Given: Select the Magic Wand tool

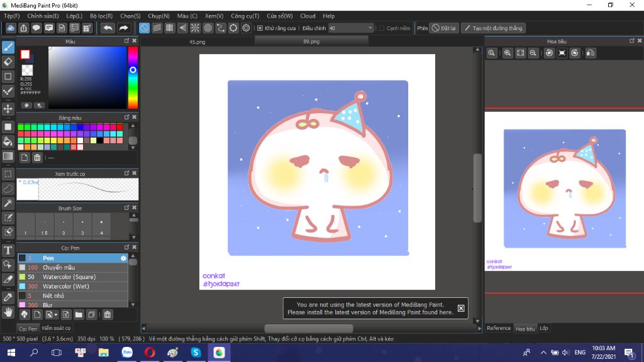Looking at the screenshot, I should (x=8, y=203).
